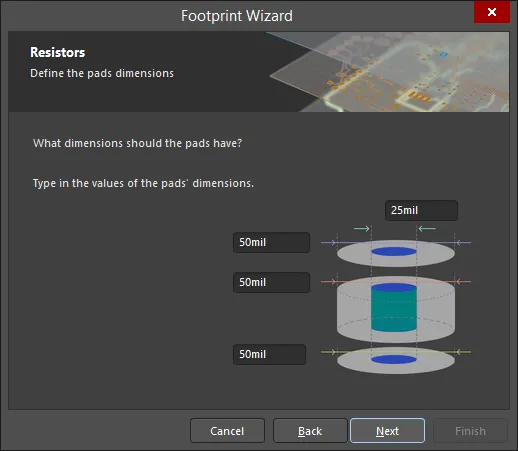Go Back to previous wizard page

pos(310,431)
